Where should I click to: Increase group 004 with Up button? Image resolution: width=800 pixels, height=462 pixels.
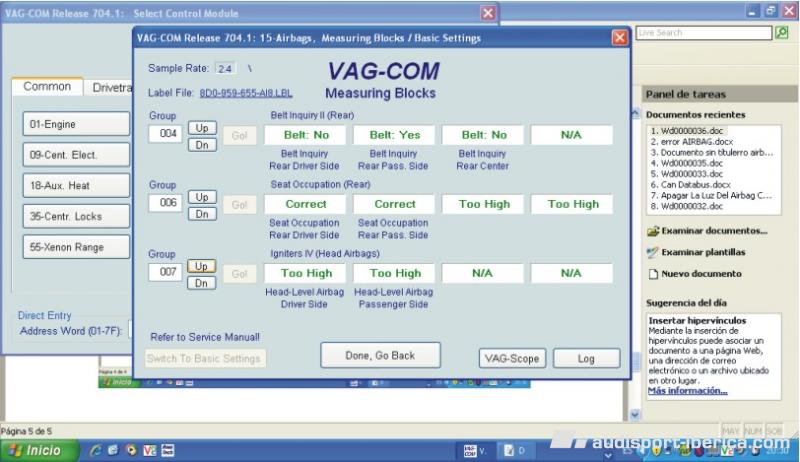pyautogui.click(x=202, y=128)
